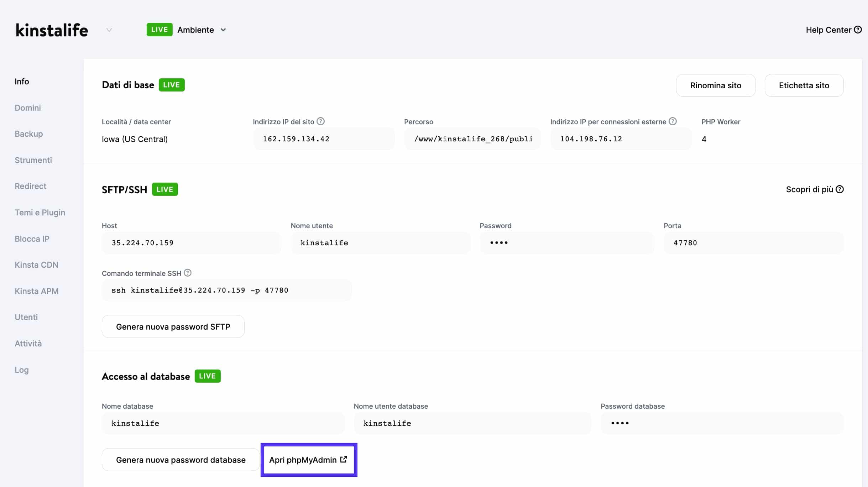Click the Etichetta sito button

804,85
